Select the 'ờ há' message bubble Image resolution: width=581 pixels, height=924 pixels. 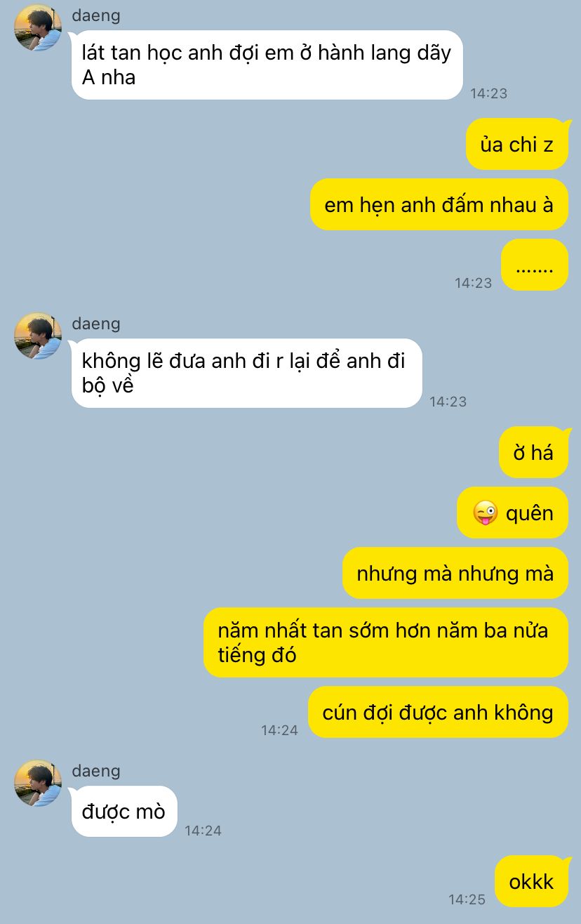pos(534,452)
